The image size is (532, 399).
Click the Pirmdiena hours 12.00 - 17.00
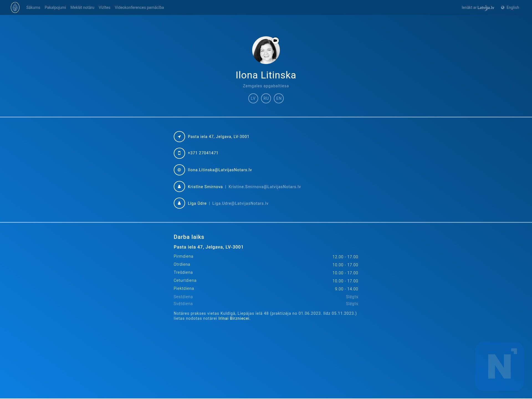click(x=345, y=257)
